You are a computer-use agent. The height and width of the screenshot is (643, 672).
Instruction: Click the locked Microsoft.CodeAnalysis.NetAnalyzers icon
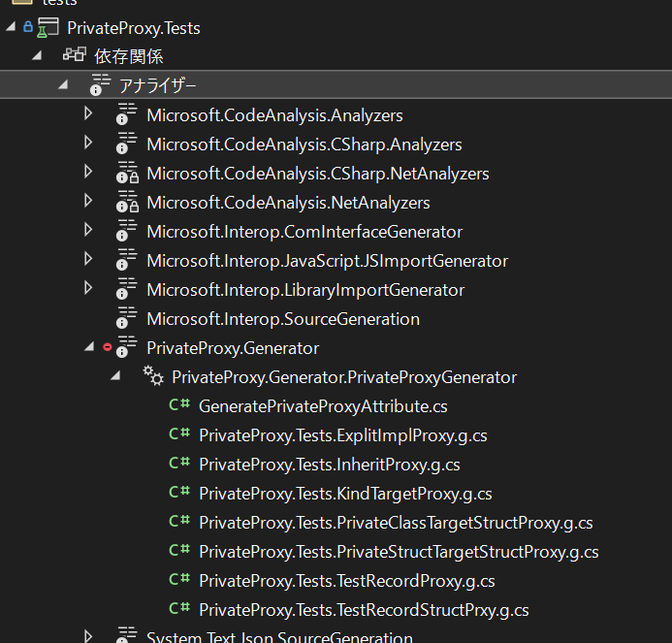(127, 202)
